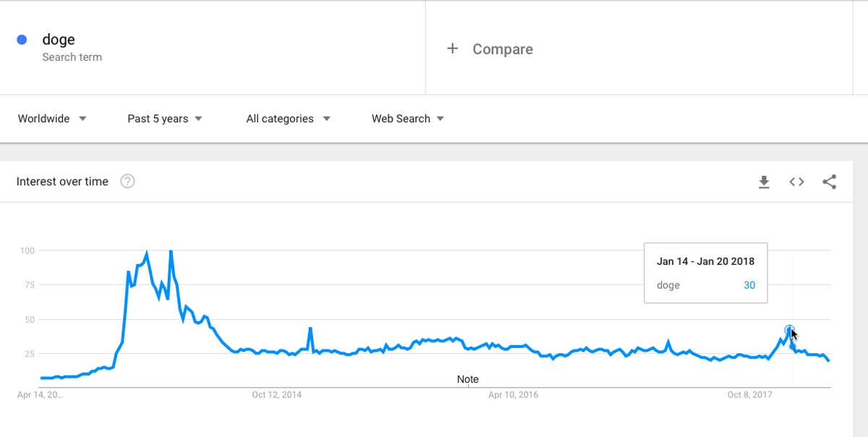Click the value 30 in the tooltip
868x437 pixels.
749,285
